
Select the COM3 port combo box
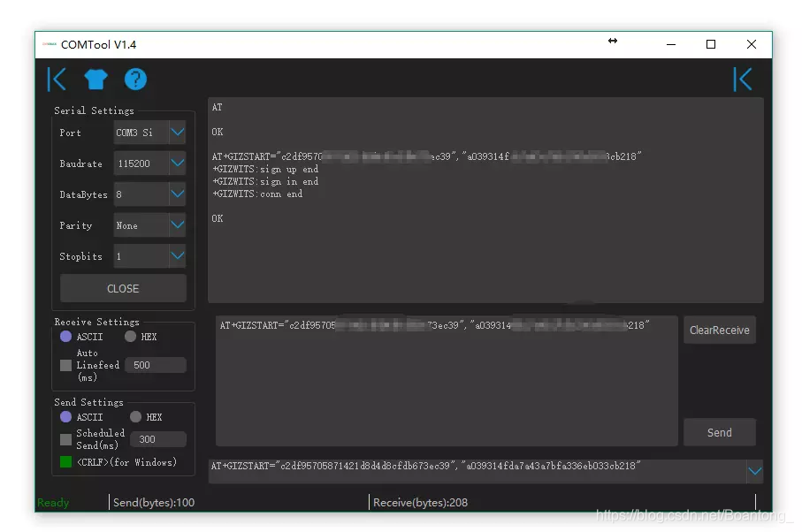pyautogui.click(x=149, y=133)
